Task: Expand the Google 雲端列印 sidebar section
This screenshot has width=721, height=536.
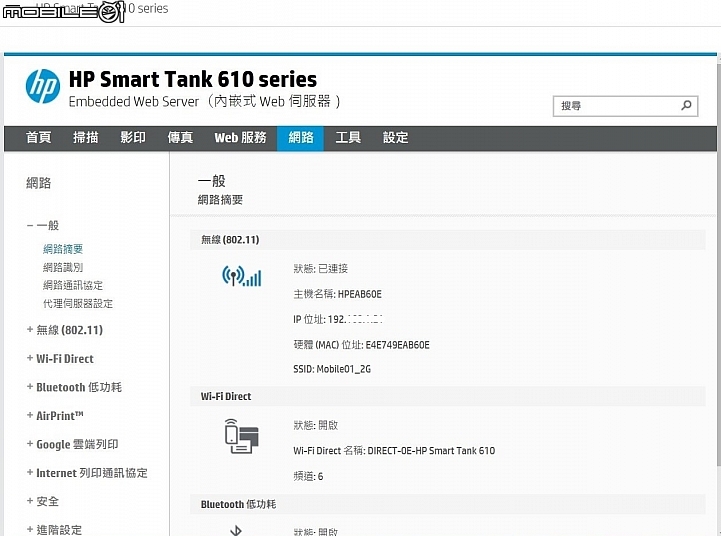Action: click(73, 444)
